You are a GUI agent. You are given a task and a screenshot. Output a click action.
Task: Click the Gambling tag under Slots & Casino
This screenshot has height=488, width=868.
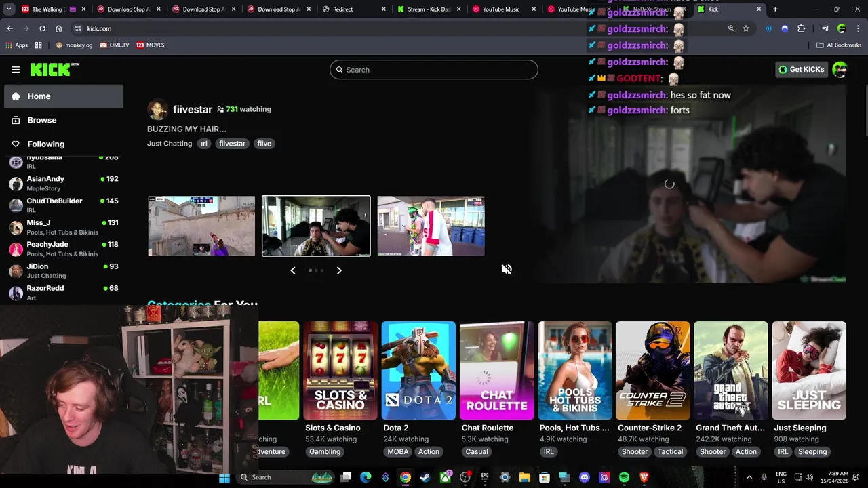pos(325,451)
